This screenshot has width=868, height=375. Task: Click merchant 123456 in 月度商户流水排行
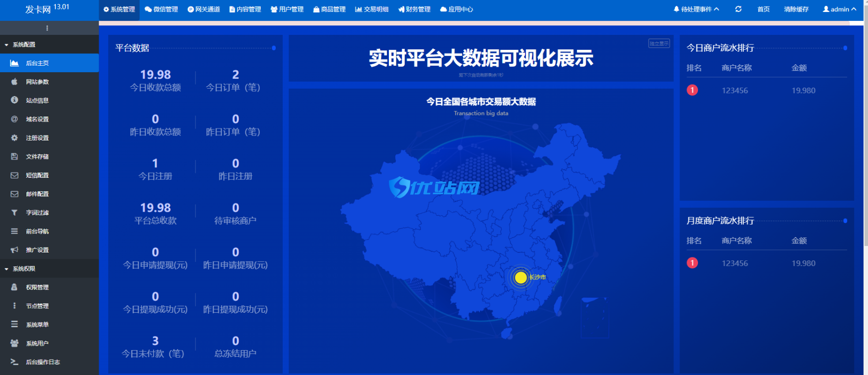tap(735, 263)
